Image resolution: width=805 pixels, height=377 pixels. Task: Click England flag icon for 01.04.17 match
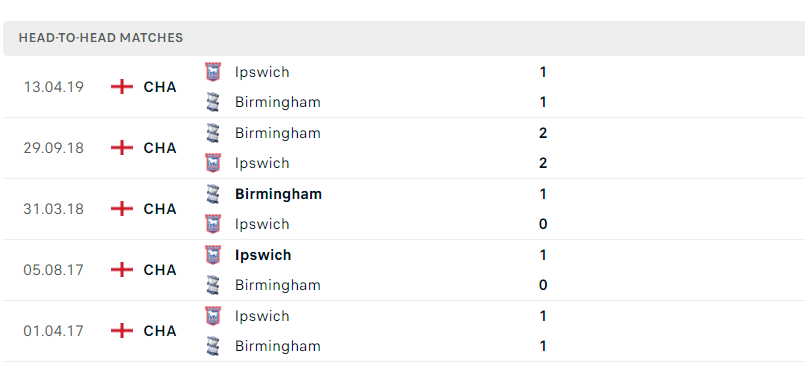(122, 331)
